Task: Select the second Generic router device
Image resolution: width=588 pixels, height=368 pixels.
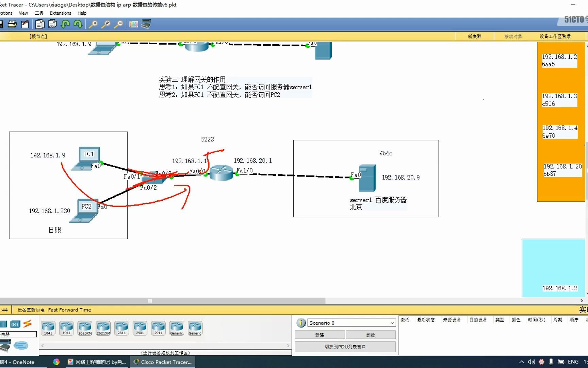Action: point(195,328)
